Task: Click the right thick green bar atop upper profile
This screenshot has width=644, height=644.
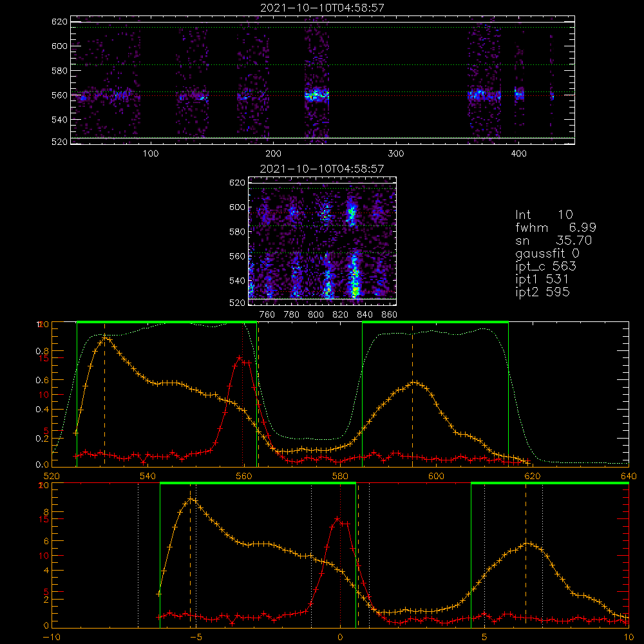Action: [435, 322]
